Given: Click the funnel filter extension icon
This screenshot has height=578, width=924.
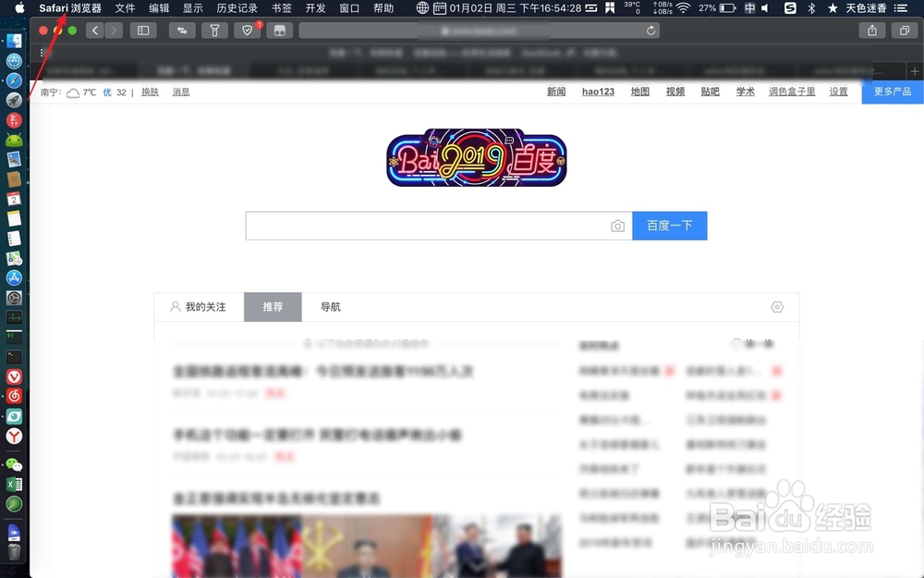Looking at the screenshot, I should coord(214,31).
